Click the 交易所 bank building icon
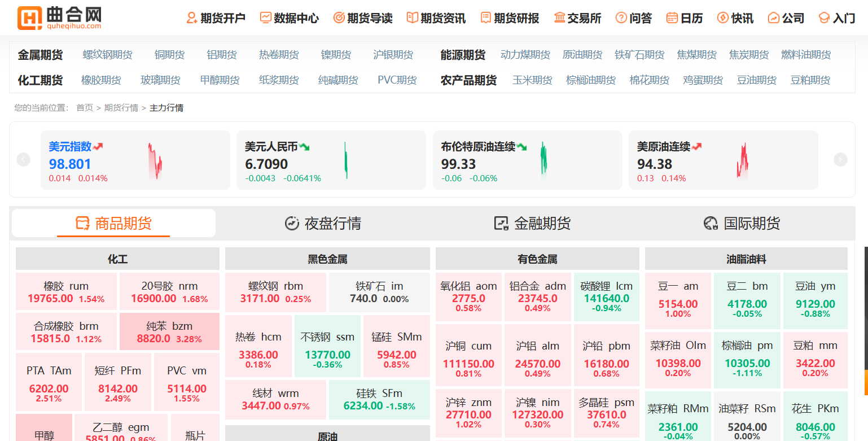Viewport: 868px width, 441px height. pos(559,18)
